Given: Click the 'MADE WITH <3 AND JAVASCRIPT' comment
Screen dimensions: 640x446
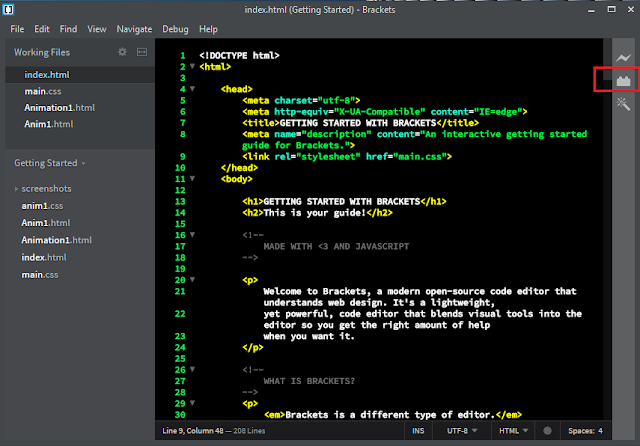Looking at the screenshot, I should pyautogui.click(x=336, y=246).
